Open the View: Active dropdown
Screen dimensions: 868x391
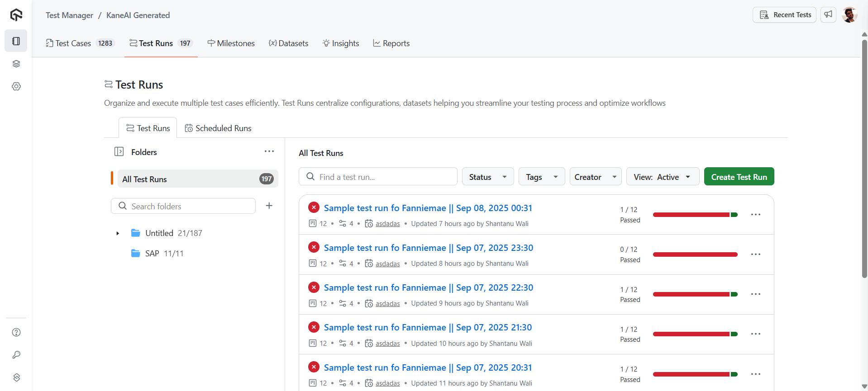coord(662,177)
